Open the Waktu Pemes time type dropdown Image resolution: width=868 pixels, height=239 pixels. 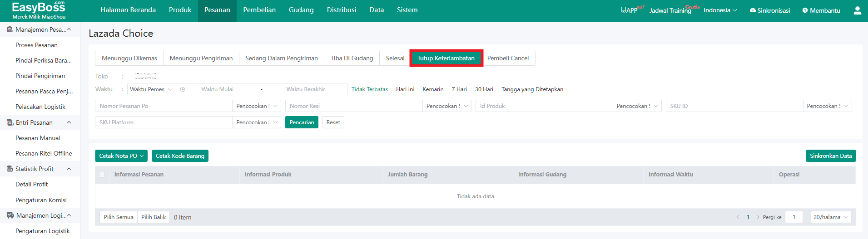pos(151,89)
